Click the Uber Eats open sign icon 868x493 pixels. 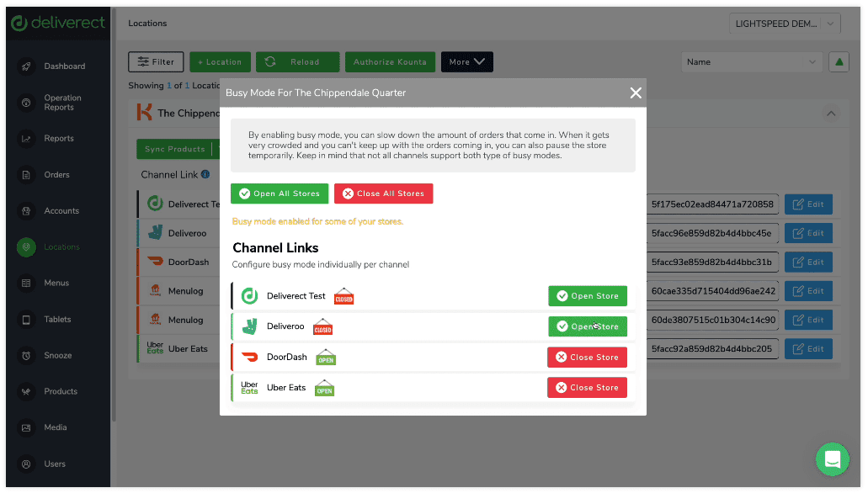[x=324, y=389]
